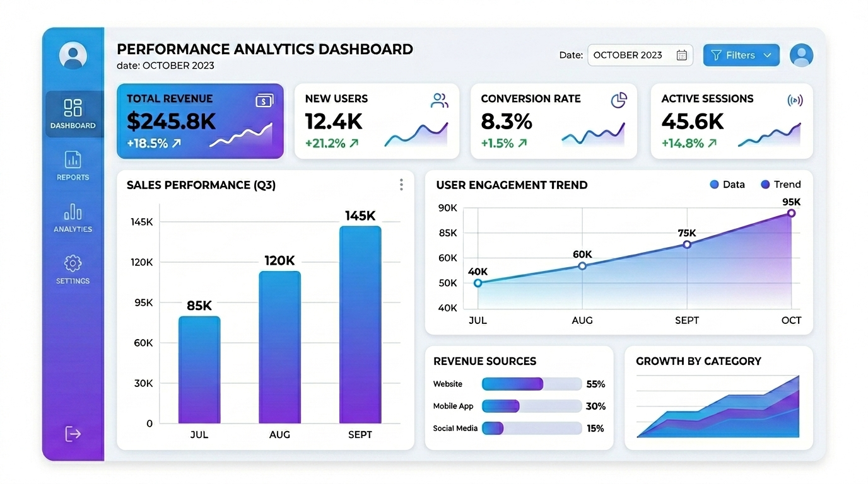Click the Sales Performance (Q3) heading

(x=201, y=185)
